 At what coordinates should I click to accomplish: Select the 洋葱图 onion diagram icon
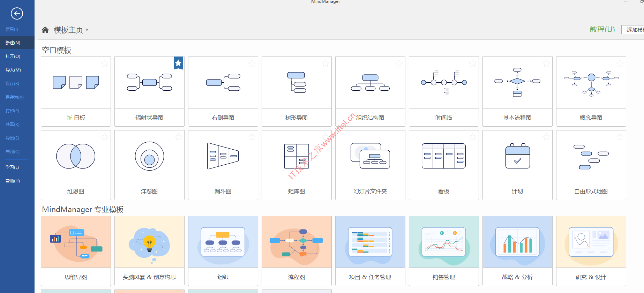click(149, 156)
